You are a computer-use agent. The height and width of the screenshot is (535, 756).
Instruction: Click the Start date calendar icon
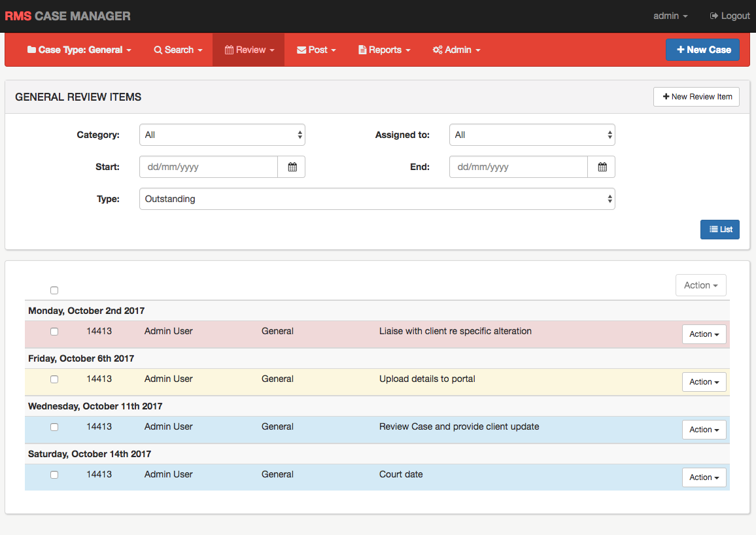[x=292, y=167]
